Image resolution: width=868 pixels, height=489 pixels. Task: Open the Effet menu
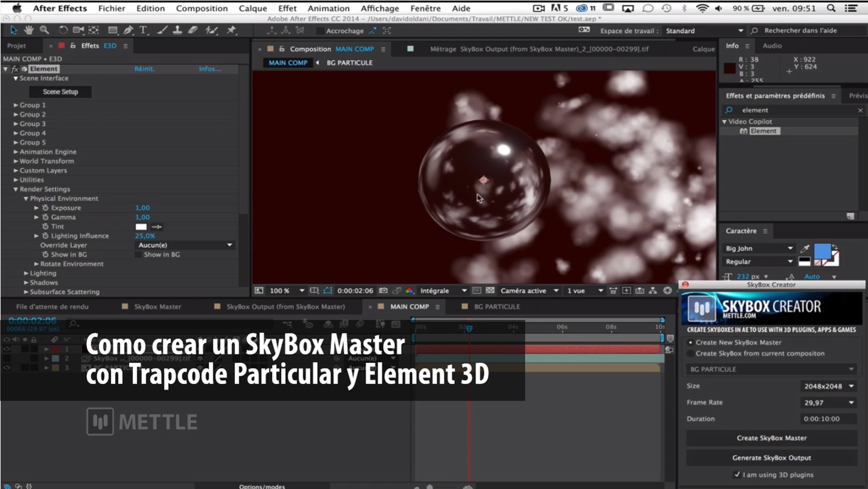point(287,8)
